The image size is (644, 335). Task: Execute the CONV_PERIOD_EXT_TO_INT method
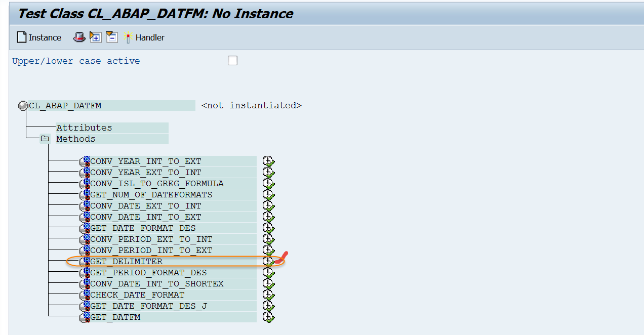(x=268, y=239)
